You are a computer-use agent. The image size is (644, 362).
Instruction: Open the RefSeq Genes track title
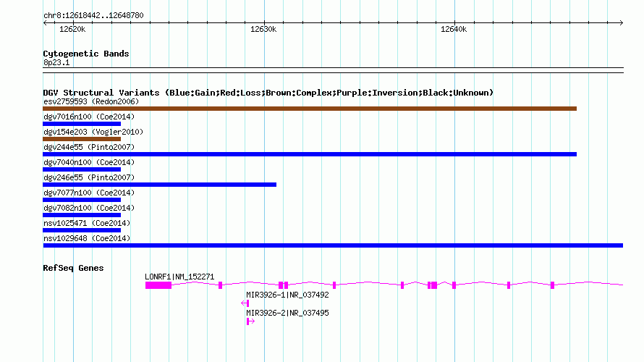pos(73,268)
